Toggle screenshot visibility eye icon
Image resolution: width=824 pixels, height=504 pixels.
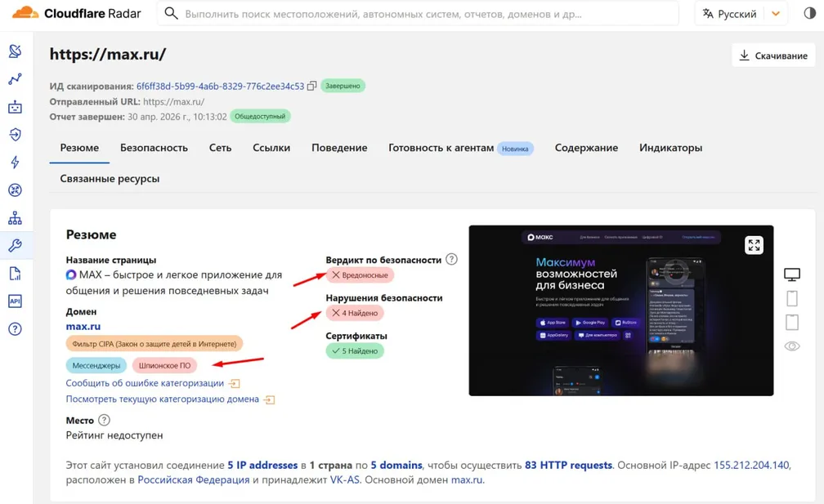pyautogui.click(x=792, y=346)
